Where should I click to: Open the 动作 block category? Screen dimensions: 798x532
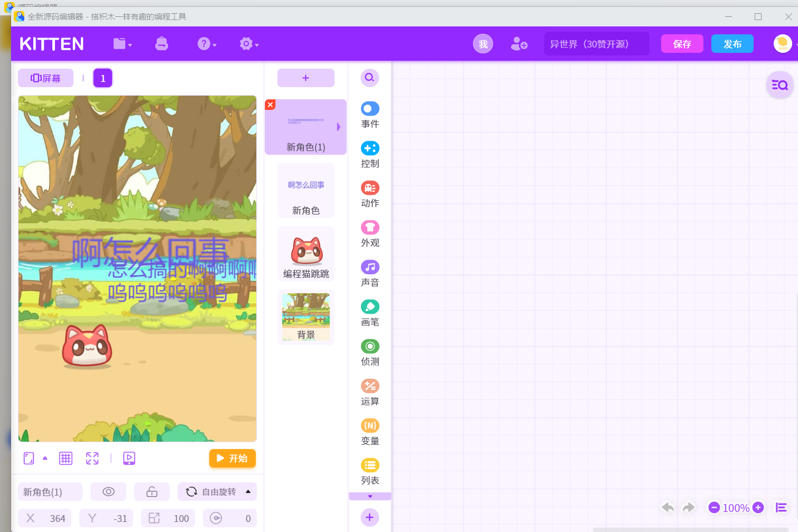[370, 195]
